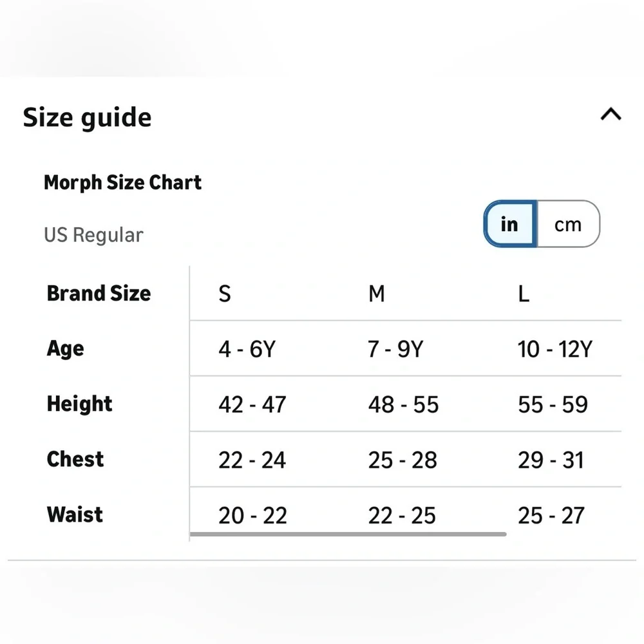Screen dimensions: 644x644
Task: Switch measurements to cm
Action: pyautogui.click(x=568, y=224)
